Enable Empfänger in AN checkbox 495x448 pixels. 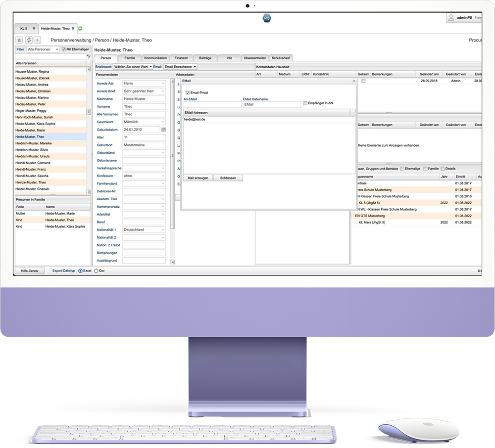[305, 103]
